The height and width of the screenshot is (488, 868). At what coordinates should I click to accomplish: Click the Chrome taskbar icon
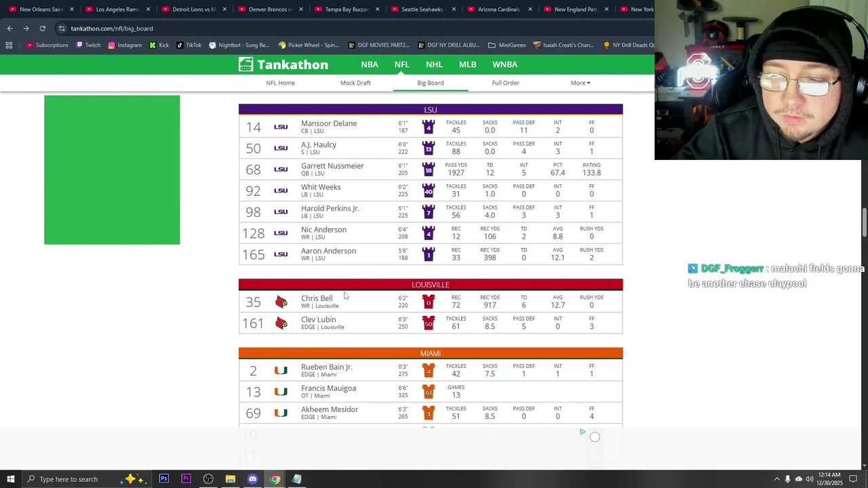click(275, 479)
